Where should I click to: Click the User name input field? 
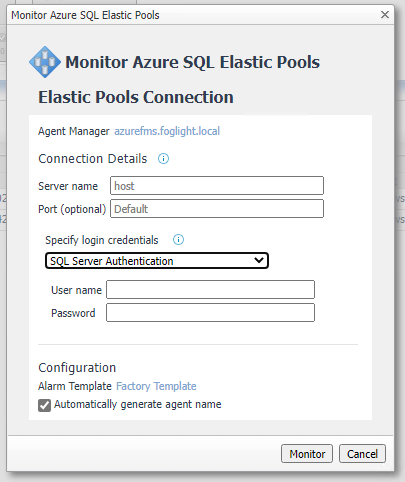[x=210, y=290]
